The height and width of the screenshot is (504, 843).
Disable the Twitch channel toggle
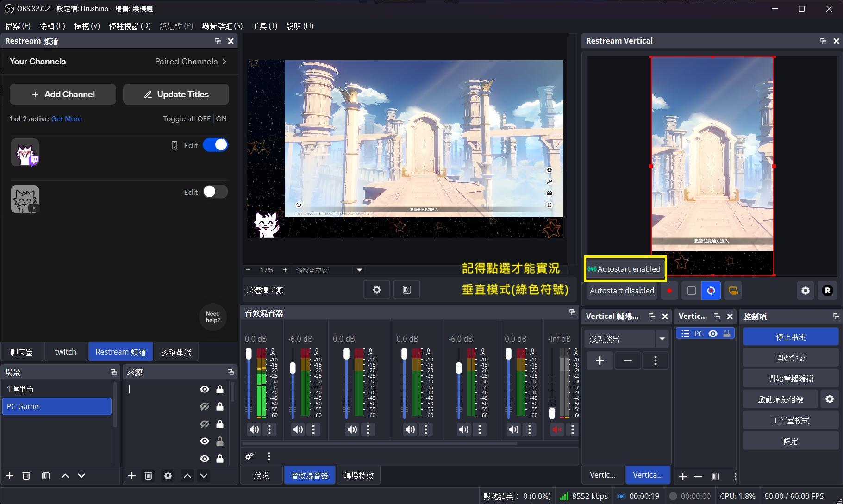215,145
